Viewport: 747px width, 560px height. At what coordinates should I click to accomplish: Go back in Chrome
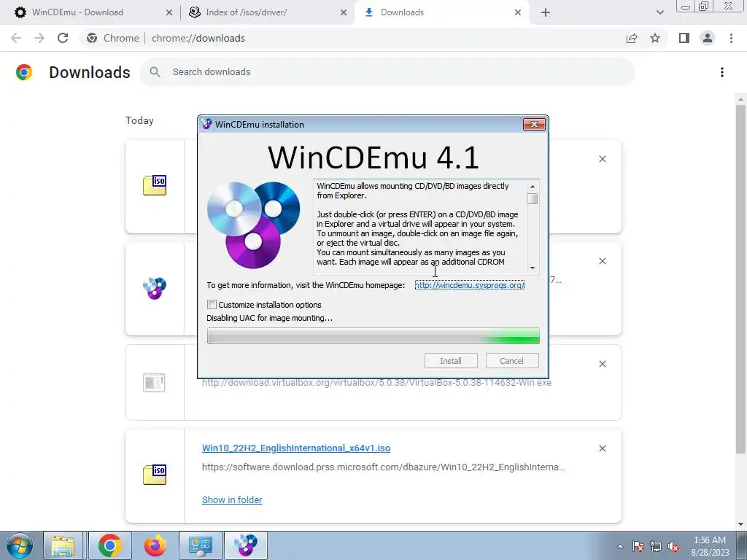coord(16,38)
